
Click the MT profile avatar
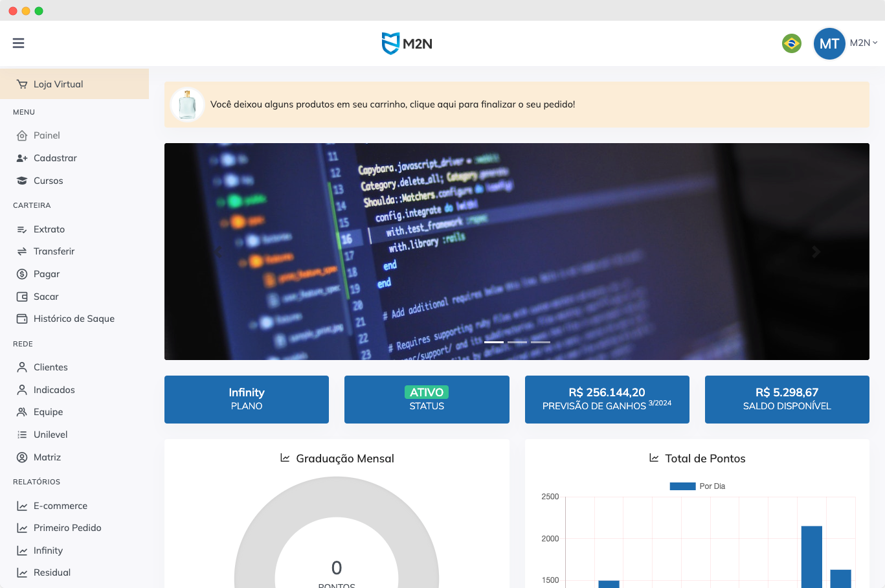(x=829, y=43)
